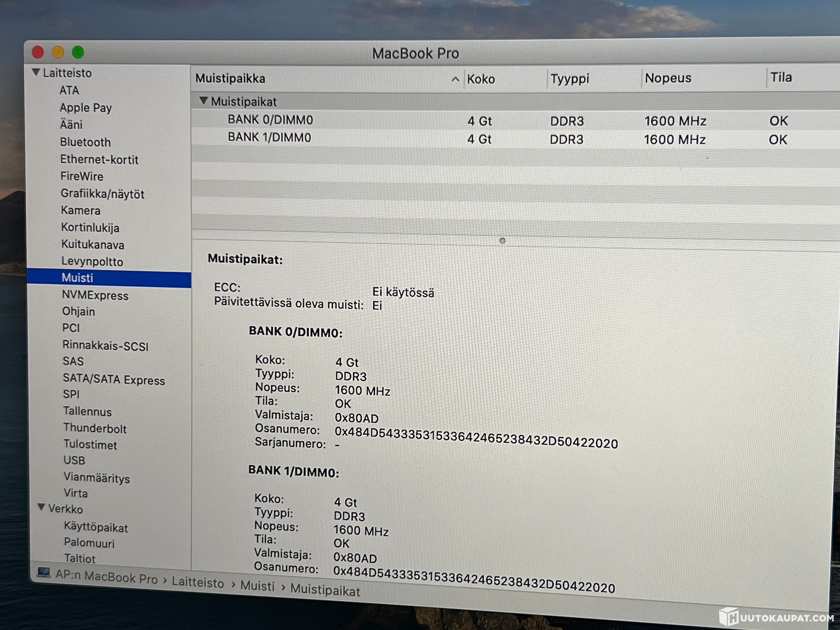Maximize the MacBook Pro window
Image resolution: width=840 pixels, height=630 pixels.
tap(78, 52)
